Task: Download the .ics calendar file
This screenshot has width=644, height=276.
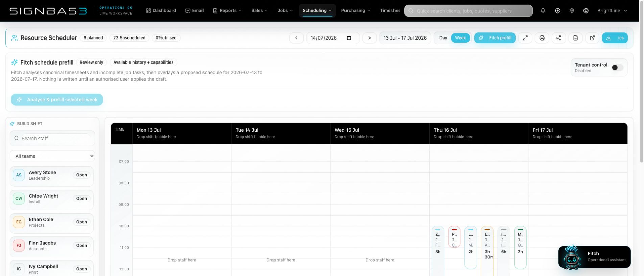Action: pos(615,38)
